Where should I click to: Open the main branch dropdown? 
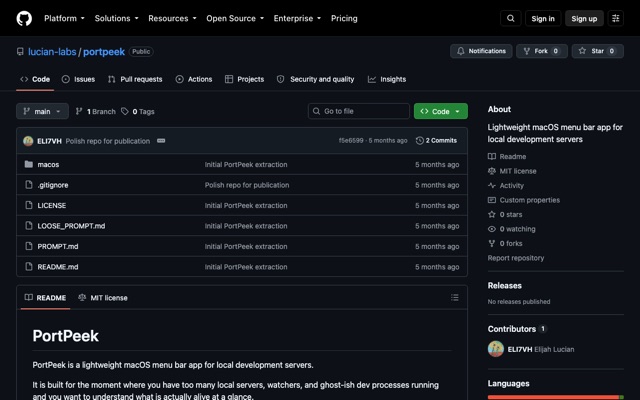pos(42,111)
